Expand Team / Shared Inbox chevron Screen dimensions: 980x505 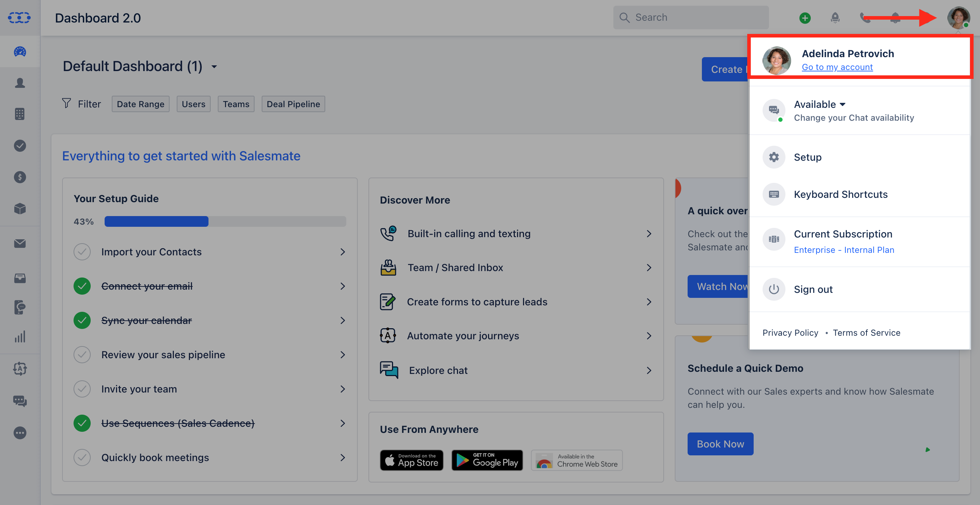coord(649,267)
